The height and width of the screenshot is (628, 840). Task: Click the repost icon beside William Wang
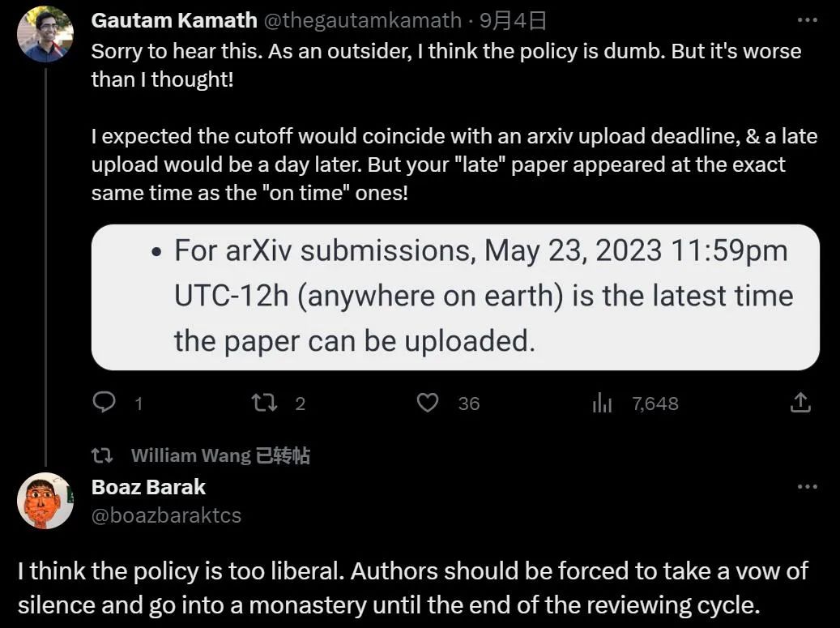[x=104, y=455]
